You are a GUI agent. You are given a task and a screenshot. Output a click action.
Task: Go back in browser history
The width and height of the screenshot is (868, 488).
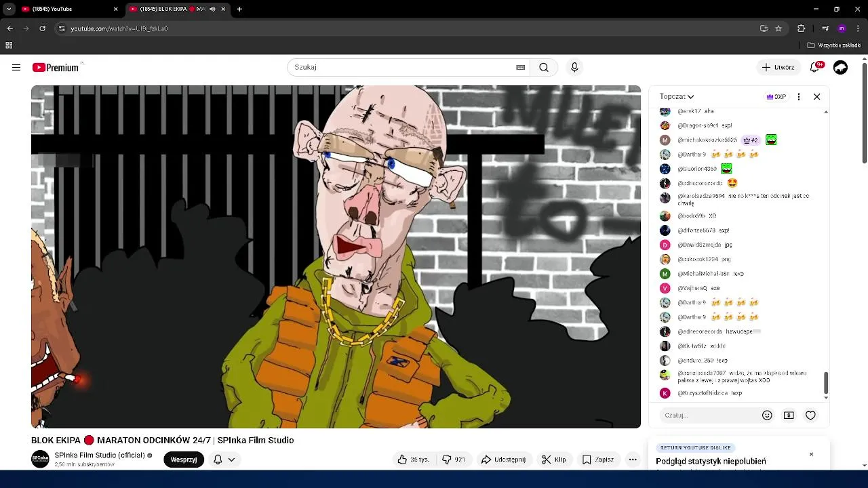click(x=9, y=28)
